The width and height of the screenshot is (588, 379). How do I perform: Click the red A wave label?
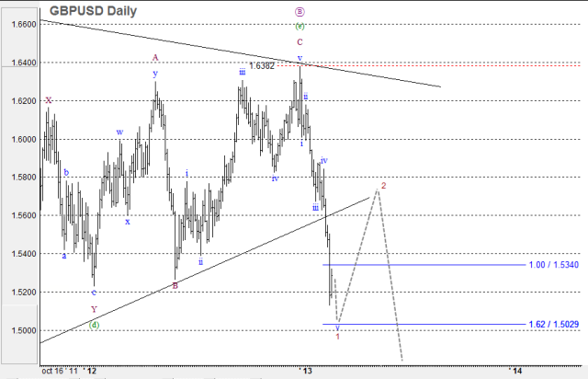click(155, 58)
